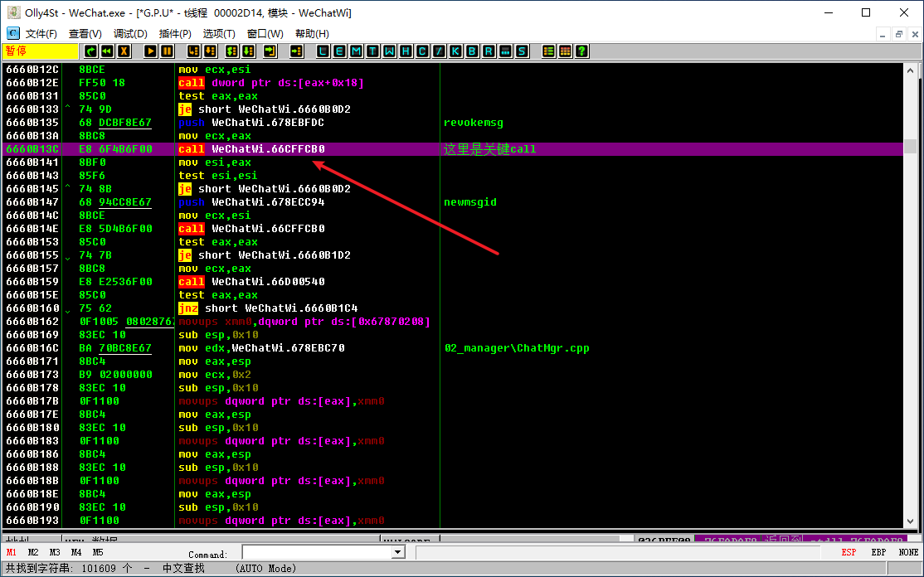Select 'call WeChatWi.66D00540' instruction

(251, 281)
